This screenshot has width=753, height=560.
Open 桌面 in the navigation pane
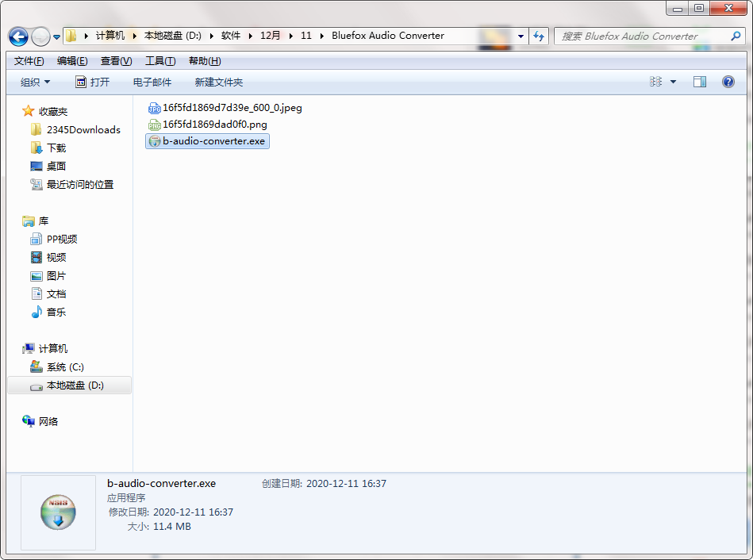click(x=56, y=166)
